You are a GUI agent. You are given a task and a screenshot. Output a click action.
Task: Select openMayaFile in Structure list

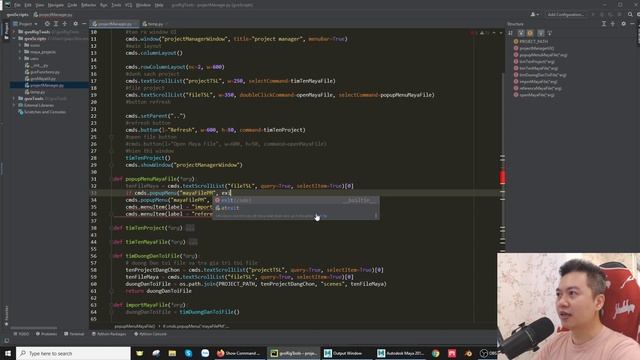534,95
